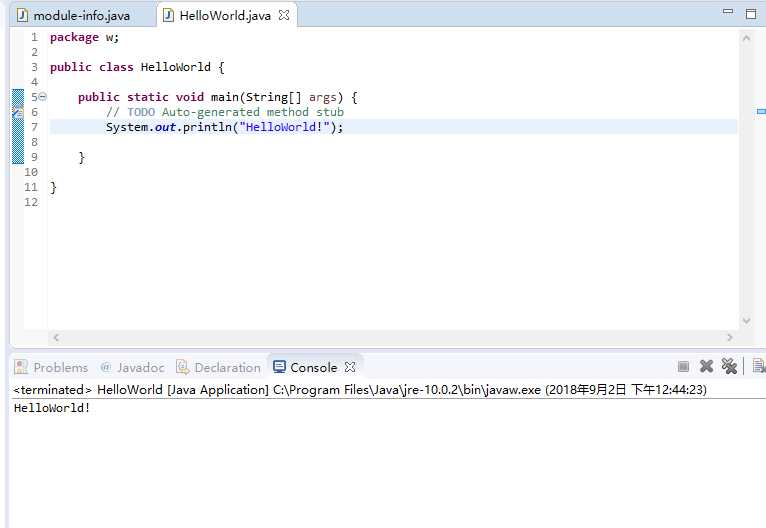Click the terminated launch description text
The height and width of the screenshot is (528, 766).
tap(360, 390)
